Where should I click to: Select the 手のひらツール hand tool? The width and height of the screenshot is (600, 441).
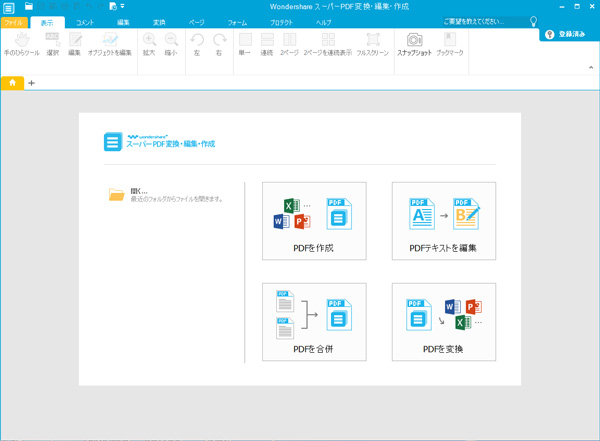click(x=22, y=45)
